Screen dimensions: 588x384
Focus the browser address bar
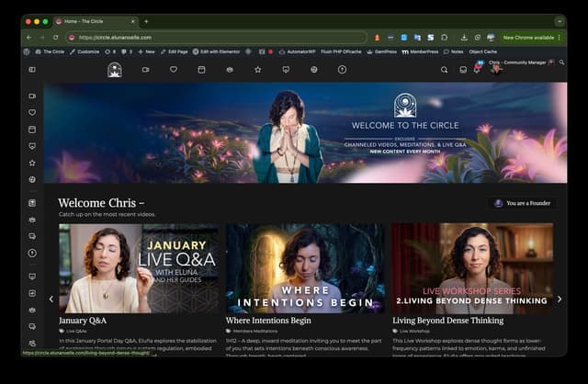pos(217,38)
